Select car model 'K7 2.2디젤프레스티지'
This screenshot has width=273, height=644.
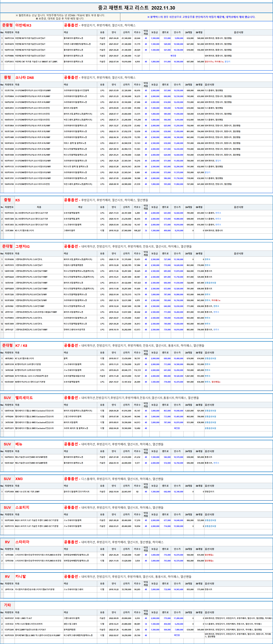39,358
